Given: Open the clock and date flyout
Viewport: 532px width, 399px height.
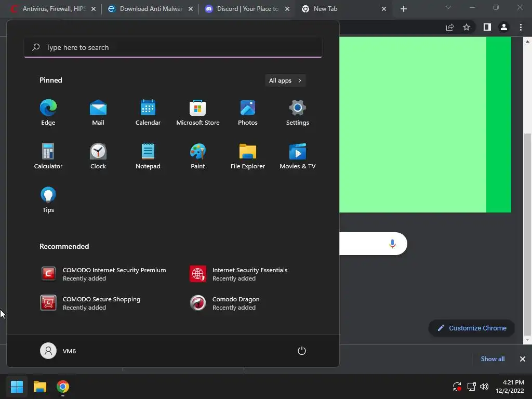Looking at the screenshot, I should pyautogui.click(x=510, y=387).
